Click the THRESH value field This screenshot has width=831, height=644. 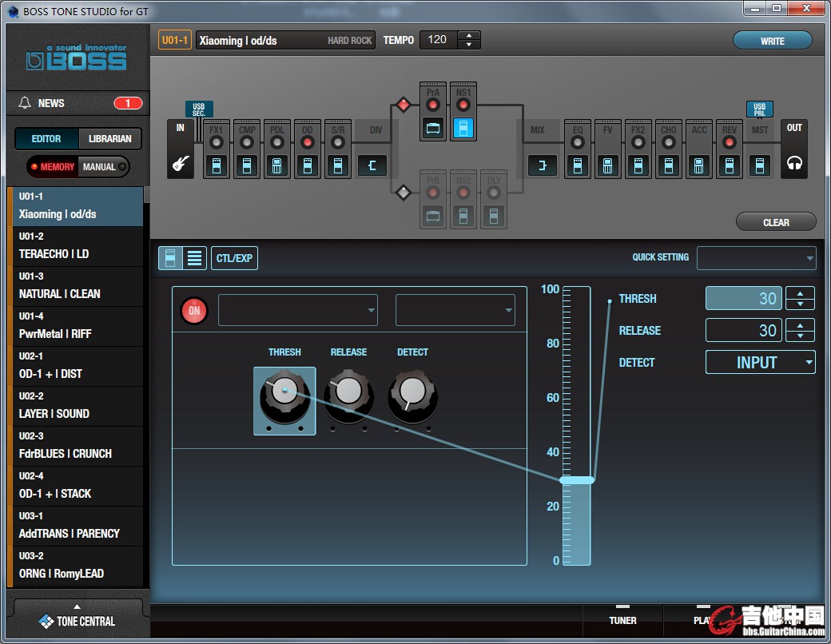tap(744, 298)
